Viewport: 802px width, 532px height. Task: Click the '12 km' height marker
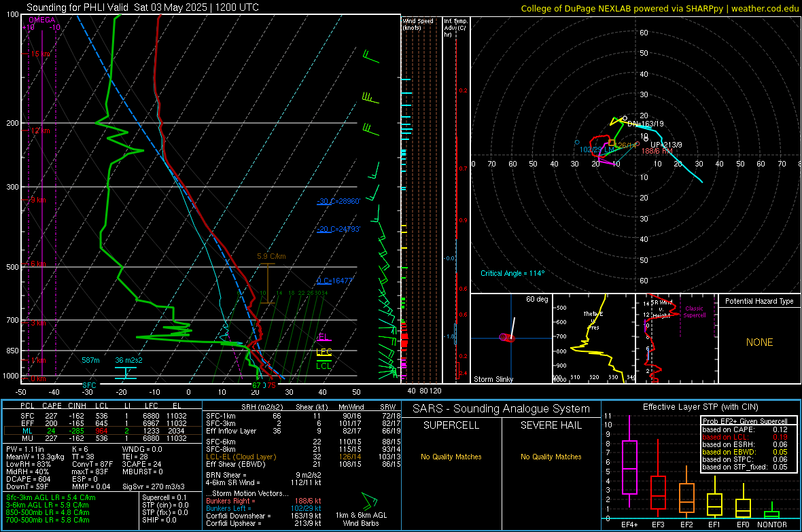click(40, 130)
